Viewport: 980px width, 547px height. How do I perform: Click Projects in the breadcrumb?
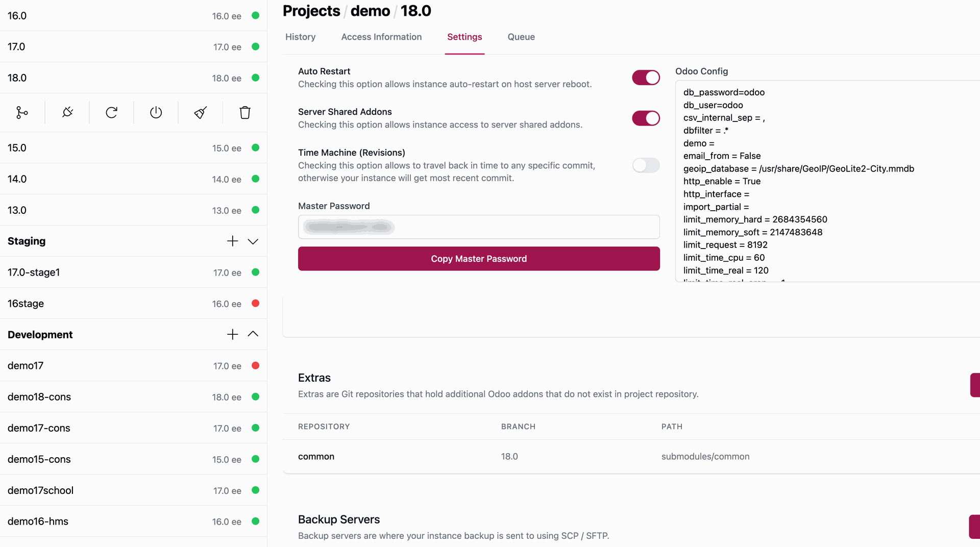[x=311, y=11]
